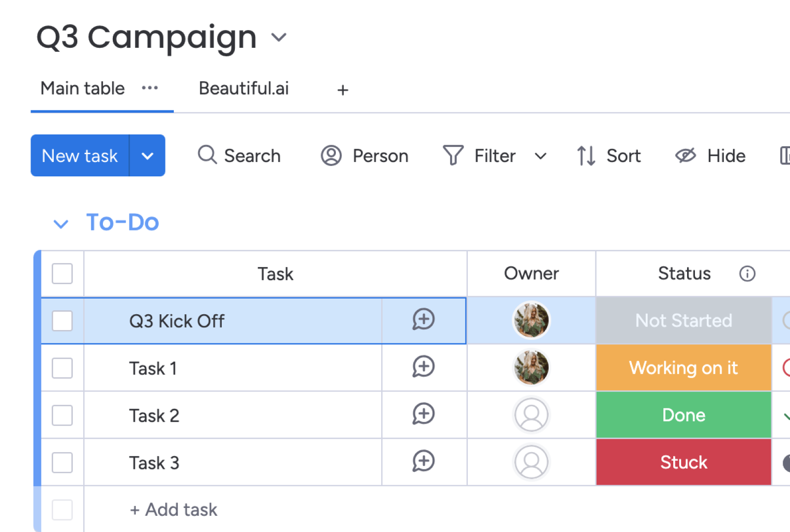Click the Sort button label

[624, 156]
